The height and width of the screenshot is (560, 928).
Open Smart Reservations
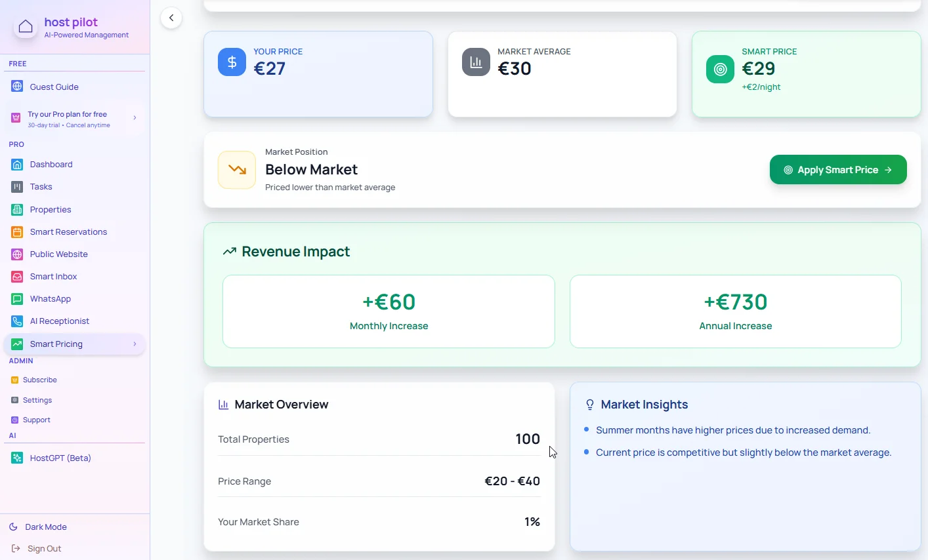[x=68, y=231]
